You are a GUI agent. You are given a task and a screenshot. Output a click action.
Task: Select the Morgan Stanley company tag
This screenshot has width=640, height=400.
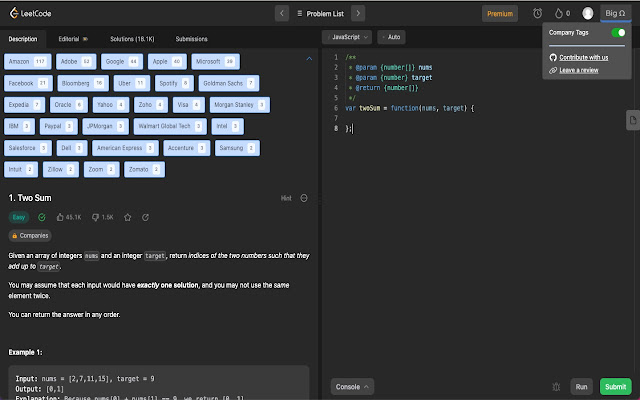click(240, 105)
